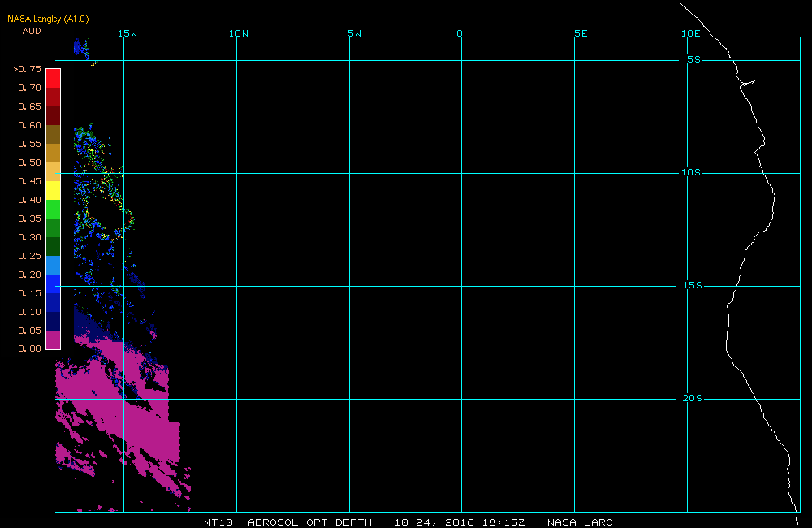Select the light blue 0.20 legend block

[x=54, y=265]
